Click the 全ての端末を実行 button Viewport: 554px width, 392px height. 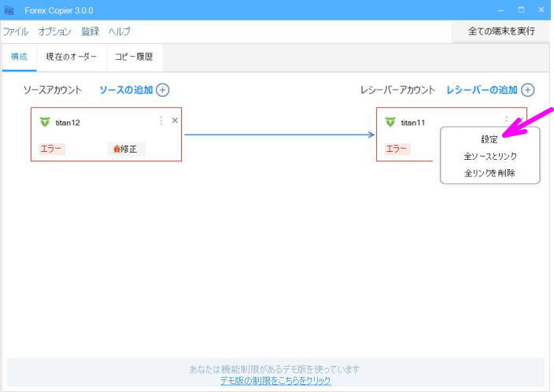[501, 31]
